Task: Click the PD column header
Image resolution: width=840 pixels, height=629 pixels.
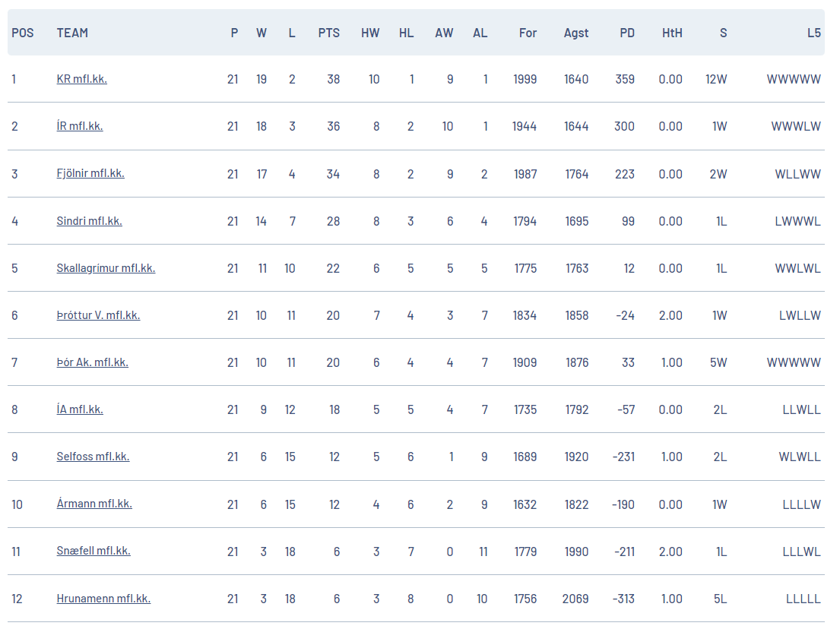Action: [627, 33]
